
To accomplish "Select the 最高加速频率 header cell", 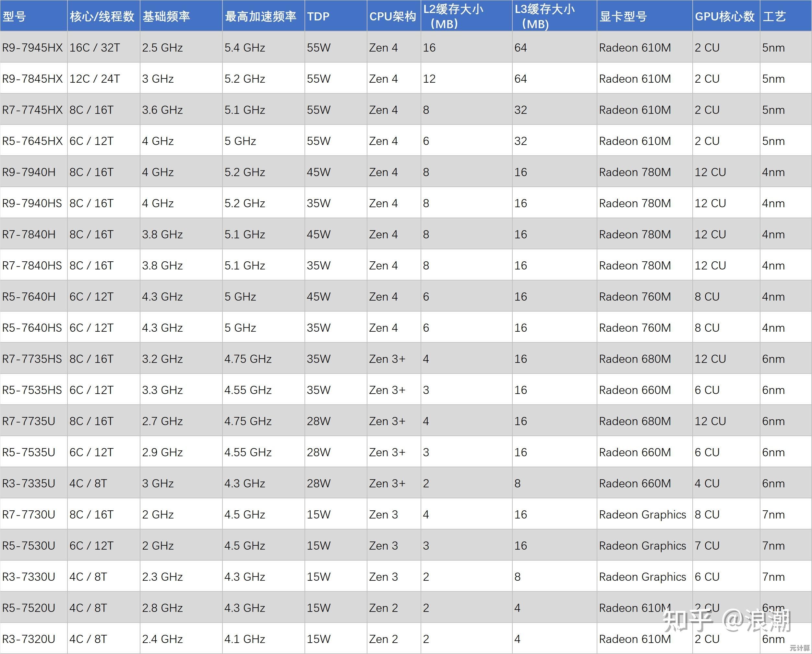I will [x=260, y=17].
